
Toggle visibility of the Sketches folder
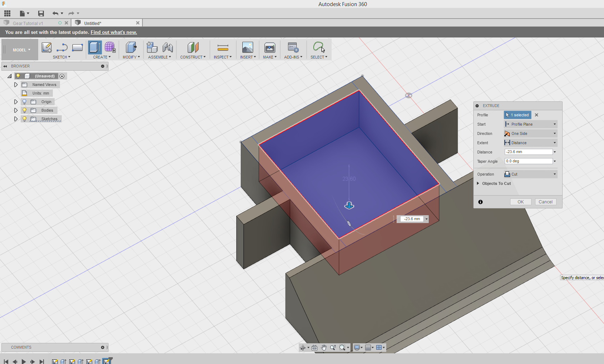coord(24,119)
